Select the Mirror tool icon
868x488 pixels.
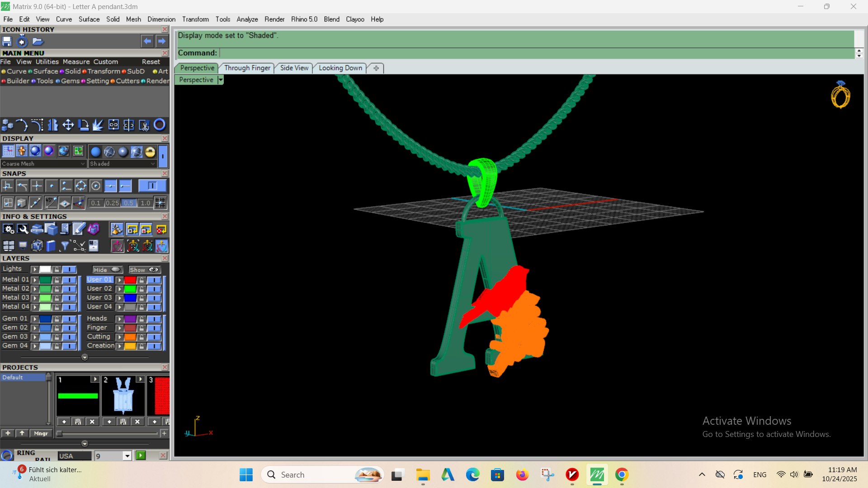click(x=53, y=125)
